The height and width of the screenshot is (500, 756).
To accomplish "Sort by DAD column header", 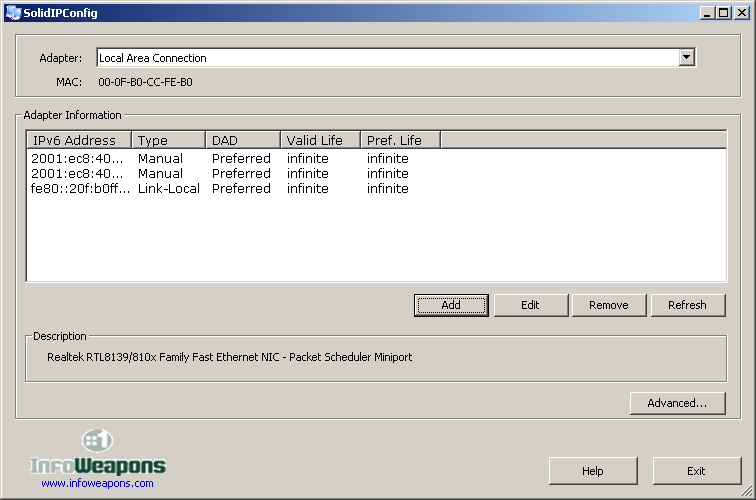I will [243, 140].
